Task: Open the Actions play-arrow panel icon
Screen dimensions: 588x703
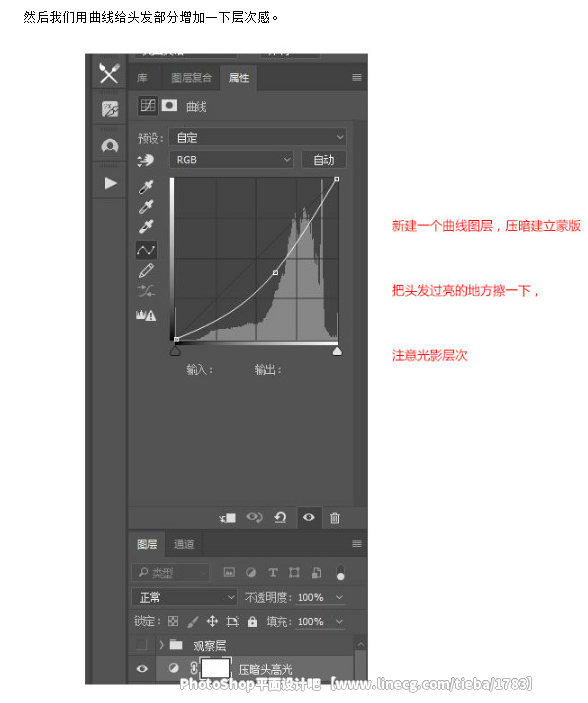Action: [110, 183]
